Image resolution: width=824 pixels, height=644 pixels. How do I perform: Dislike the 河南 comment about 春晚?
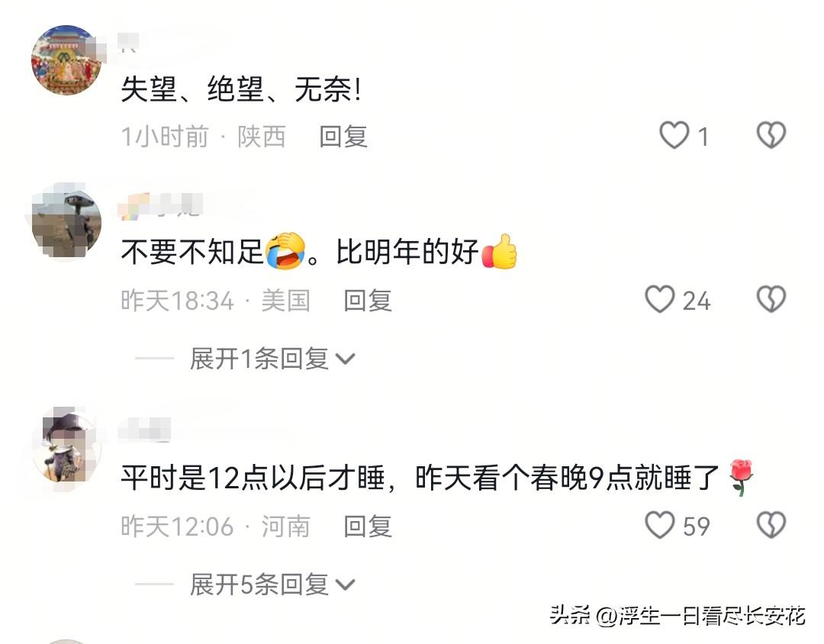tap(771, 525)
